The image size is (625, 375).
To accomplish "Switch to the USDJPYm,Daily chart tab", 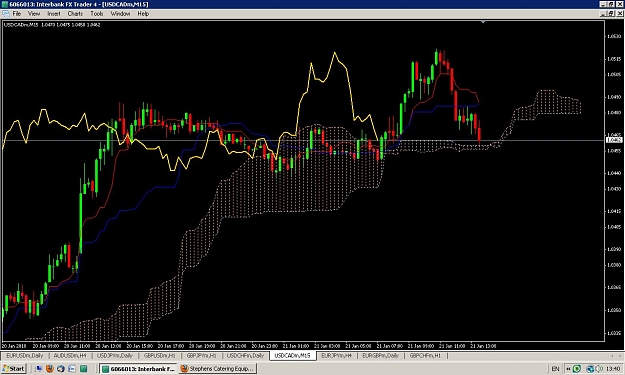I will click(x=115, y=355).
